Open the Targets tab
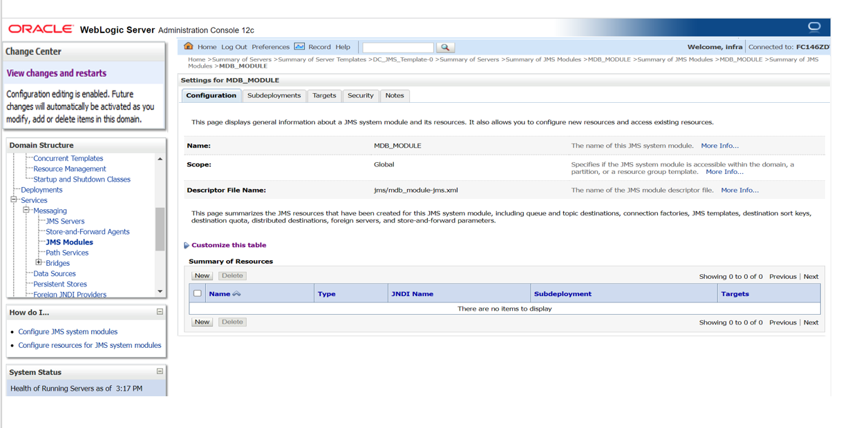Viewport: 868px width, 428px height. pyautogui.click(x=324, y=95)
